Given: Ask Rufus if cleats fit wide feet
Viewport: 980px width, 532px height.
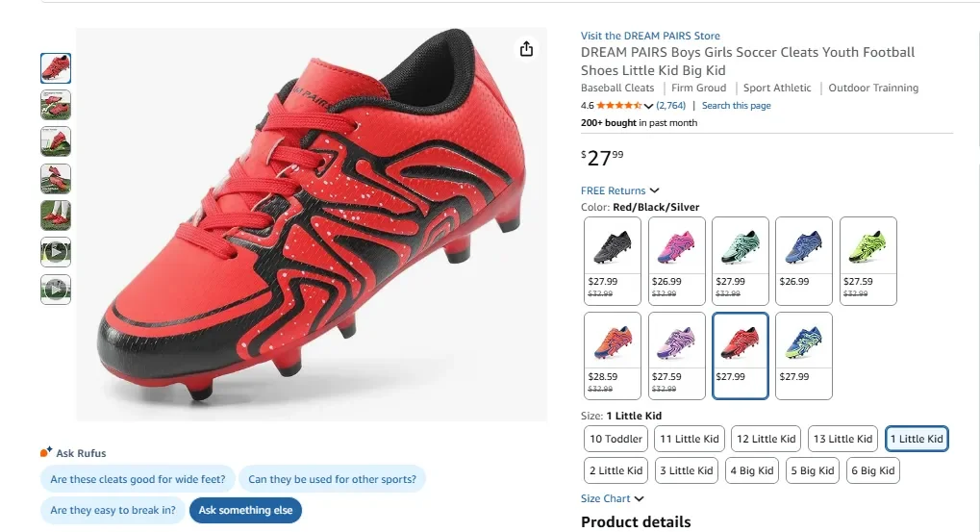Looking at the screenshot, I should tap(138, 479).
